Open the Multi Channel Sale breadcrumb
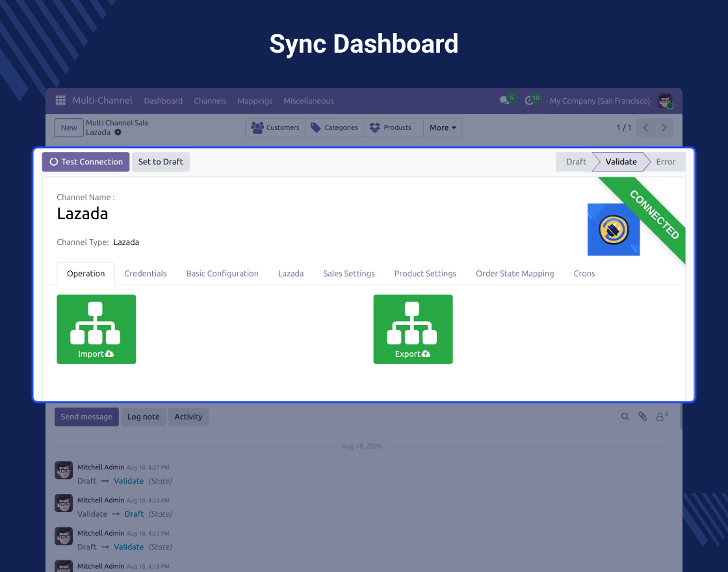The image size is (728, 572). click(117, 123)
